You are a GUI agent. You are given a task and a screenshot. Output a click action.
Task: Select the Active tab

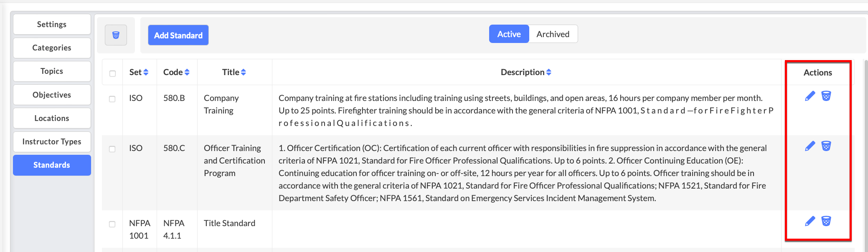click(509, 34)
